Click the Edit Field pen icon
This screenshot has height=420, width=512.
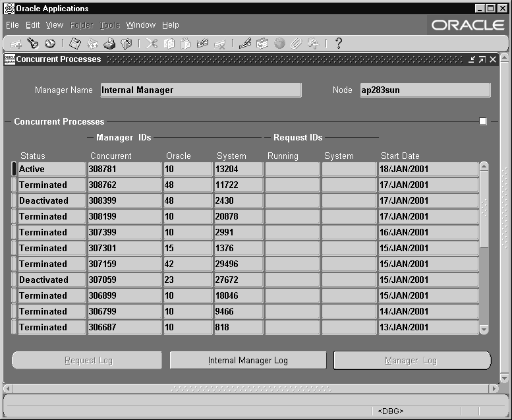[245, 44]
